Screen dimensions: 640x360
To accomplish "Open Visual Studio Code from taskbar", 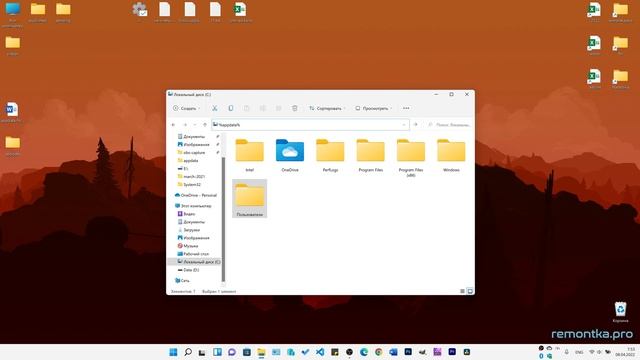I will pyautogui.click(x=320, y=352).
